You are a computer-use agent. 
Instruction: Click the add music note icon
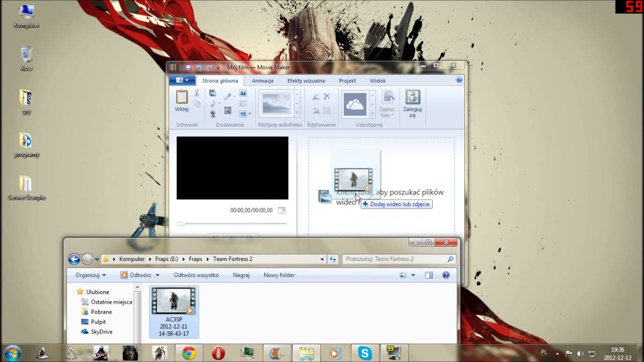pos(212,103)
